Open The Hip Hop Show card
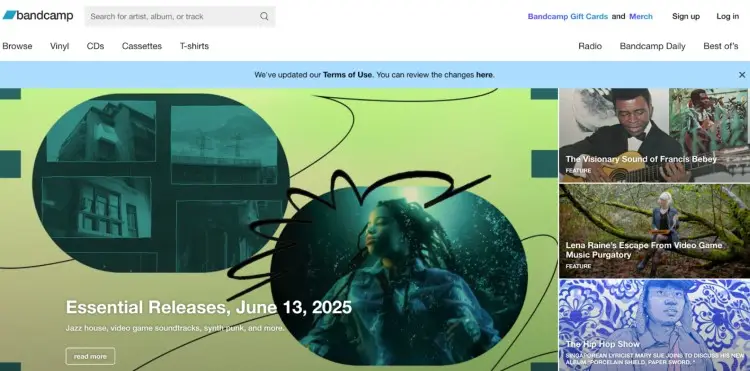The width and height of the screenshot is (750, 371). click(x=654, y=325)
